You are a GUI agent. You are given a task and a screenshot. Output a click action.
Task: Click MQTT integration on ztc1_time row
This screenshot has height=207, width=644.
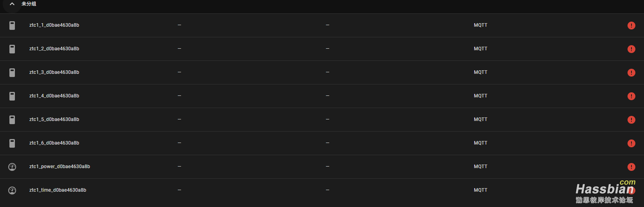480,190
